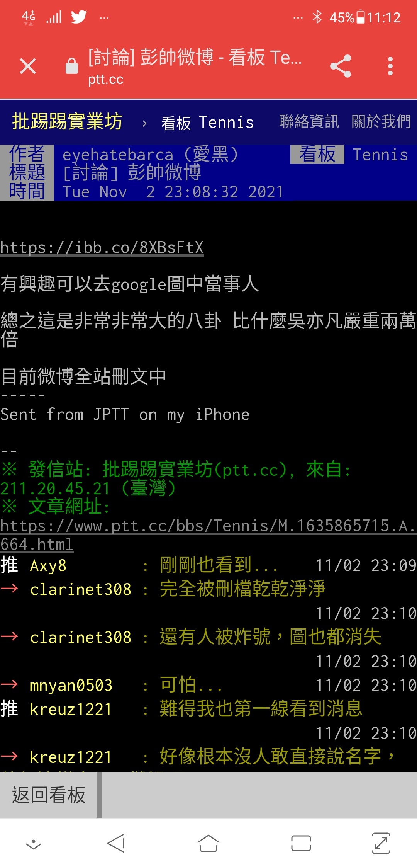Tap the 看板 label in article header
417x868 pixels.
click(317, 155)
